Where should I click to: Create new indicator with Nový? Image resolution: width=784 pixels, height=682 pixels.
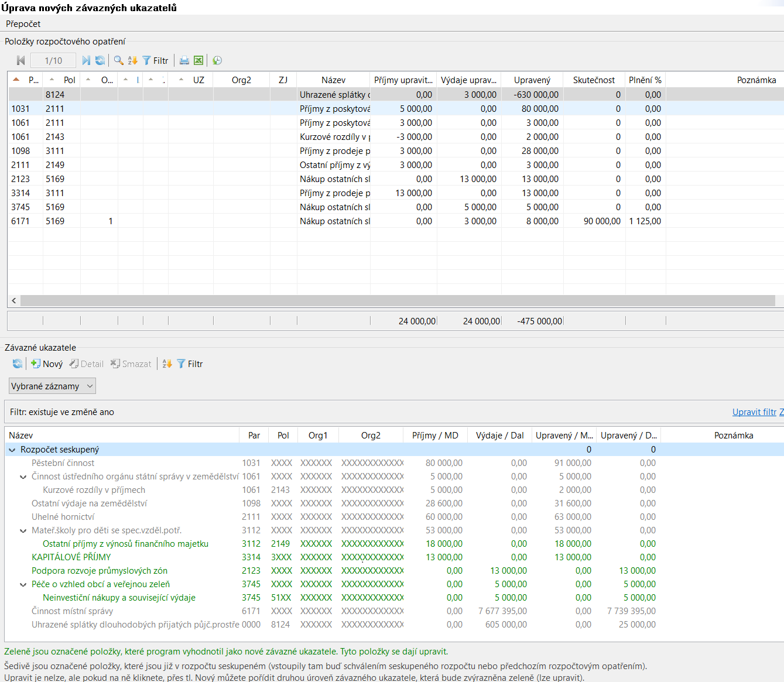click(47, 364)
